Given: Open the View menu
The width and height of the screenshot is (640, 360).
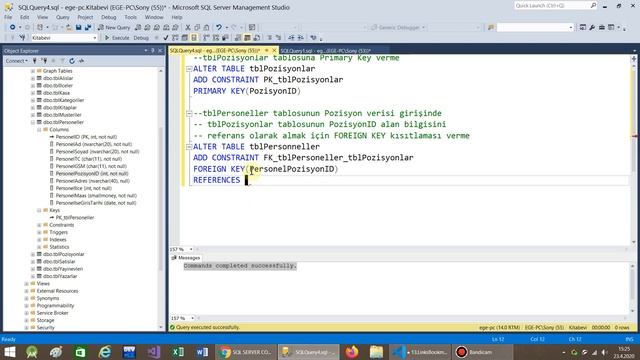Looking at the screenshot, I should point(42,17).
